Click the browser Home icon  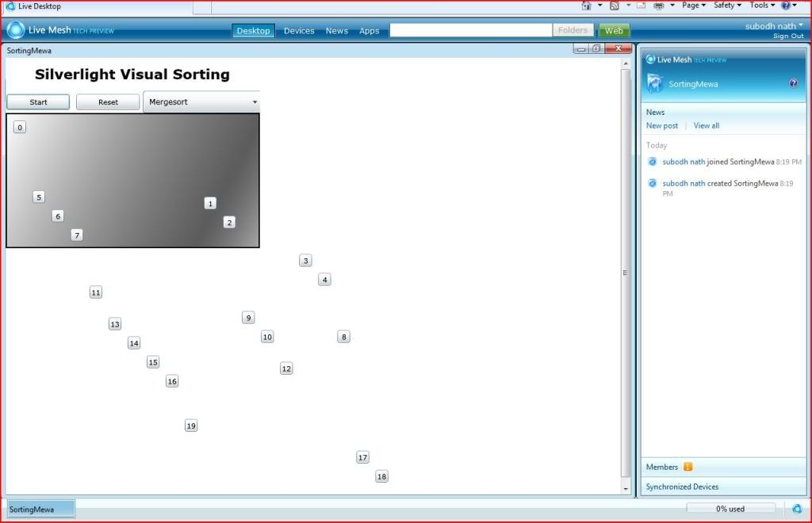point(586,6)
